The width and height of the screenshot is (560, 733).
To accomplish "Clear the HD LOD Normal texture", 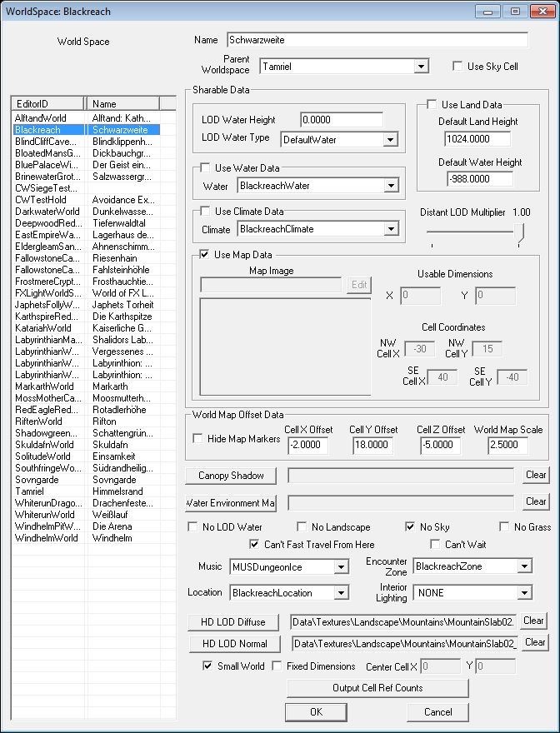I will point(535,642).
